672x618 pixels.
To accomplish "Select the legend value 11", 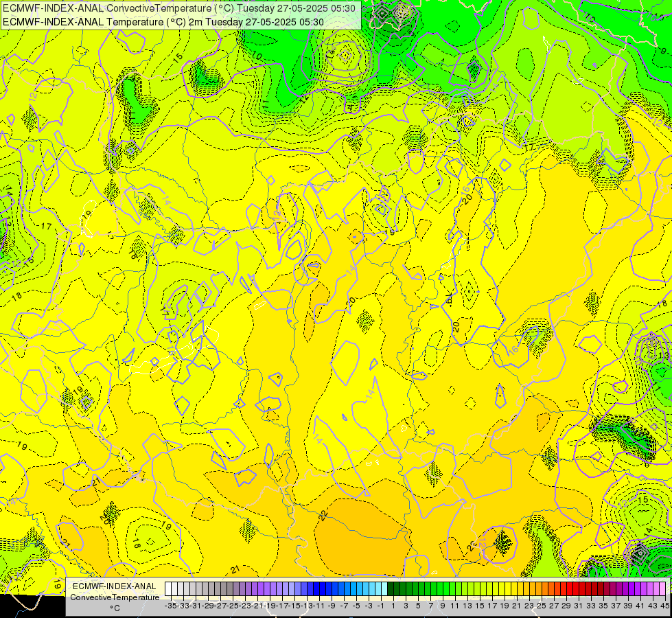I will pyautogui.click(x=454, y=606).
